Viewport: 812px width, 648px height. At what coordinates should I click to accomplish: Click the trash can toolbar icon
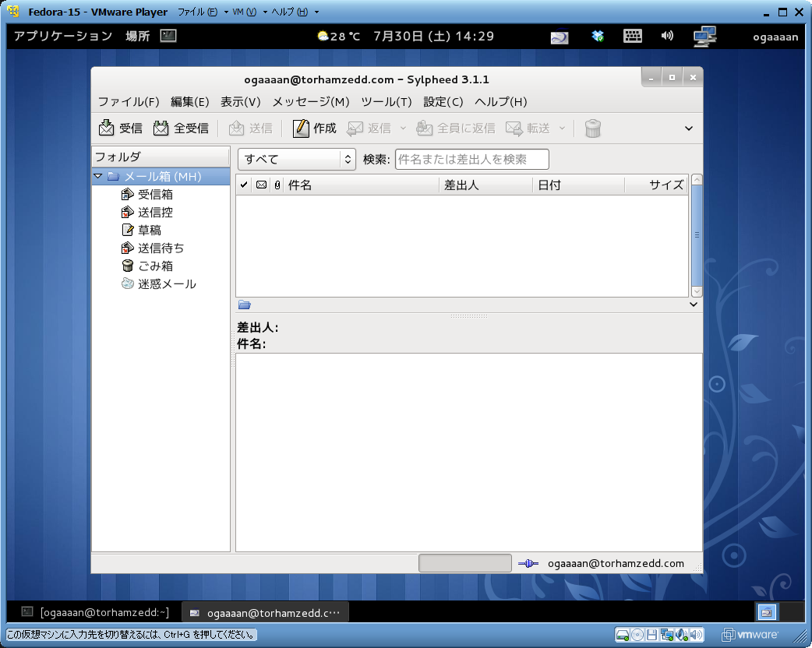pyautogui.click(x=592, y=128)
